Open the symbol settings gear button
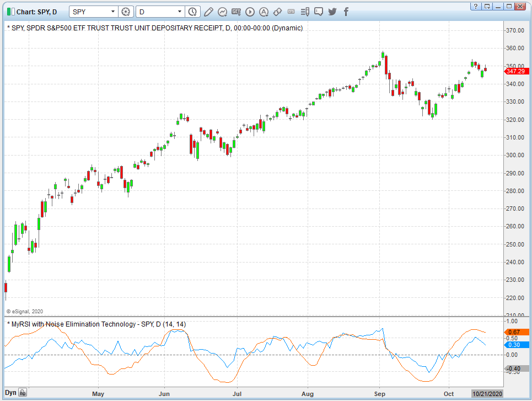The image size is (532, 401). (x=126, y=12)
